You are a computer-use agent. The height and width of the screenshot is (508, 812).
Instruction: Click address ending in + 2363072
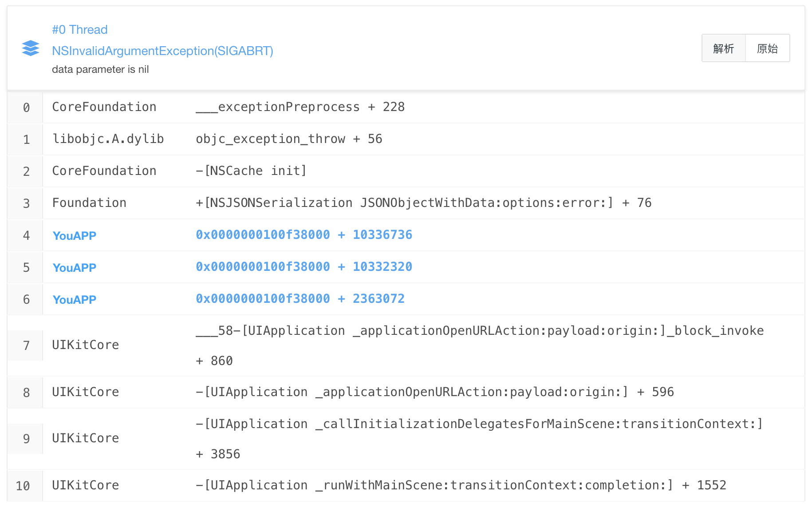(x=300, y=299)
